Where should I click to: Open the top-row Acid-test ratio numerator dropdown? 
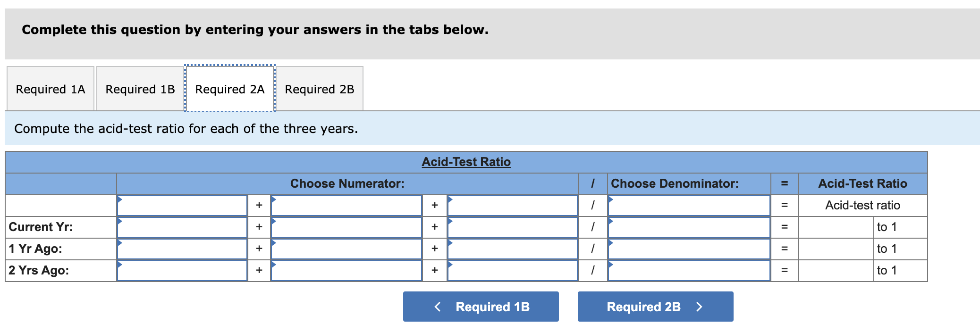182,205
